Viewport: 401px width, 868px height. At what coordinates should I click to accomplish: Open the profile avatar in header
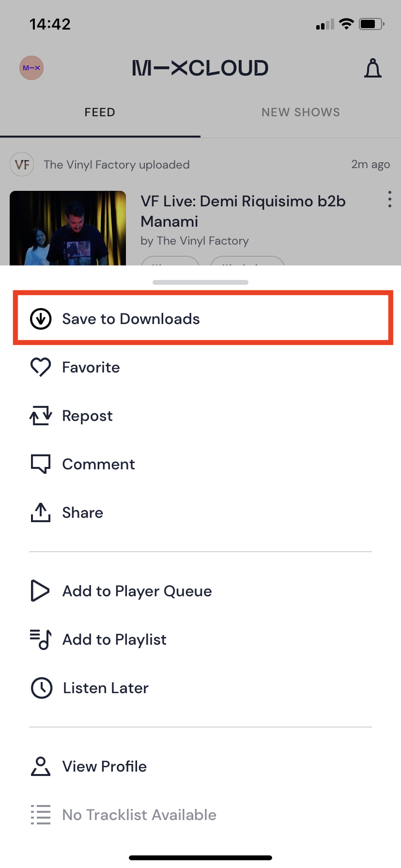31,68
